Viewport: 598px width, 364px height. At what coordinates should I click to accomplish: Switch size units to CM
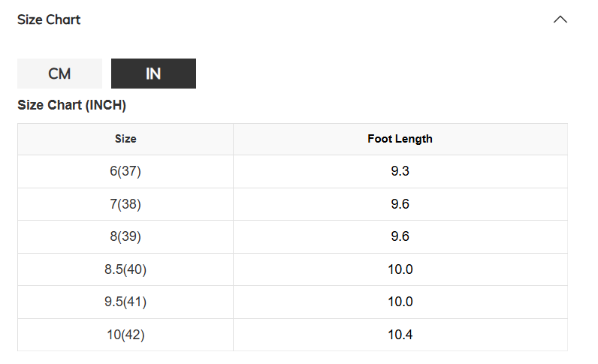[x=59, y=74]
